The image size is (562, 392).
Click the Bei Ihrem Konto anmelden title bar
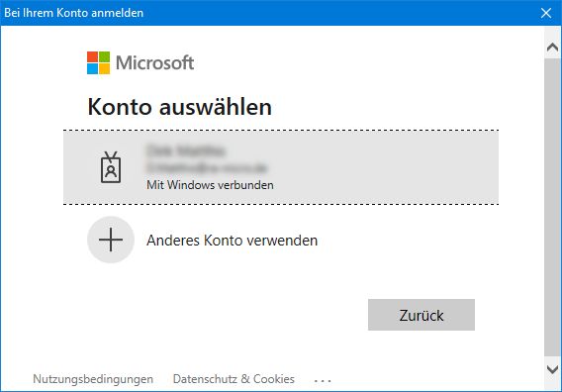(x=269, y=13)
